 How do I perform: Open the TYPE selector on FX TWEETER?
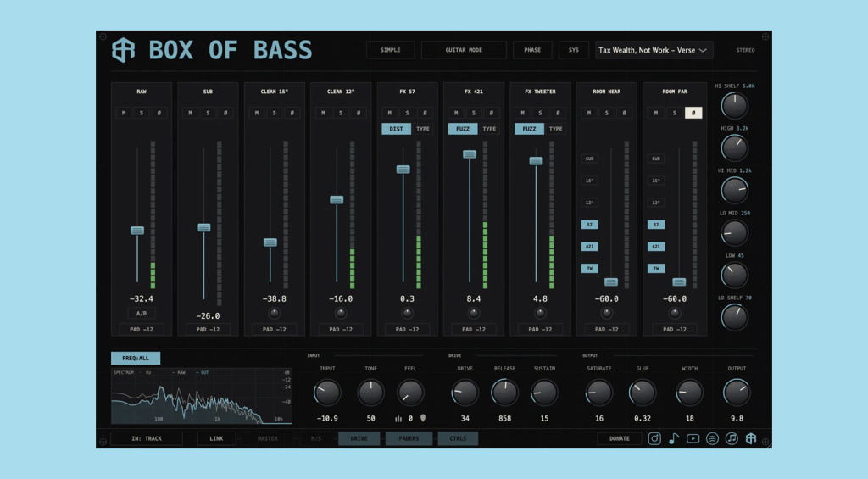pyautogui.click(x=556, y=129)
